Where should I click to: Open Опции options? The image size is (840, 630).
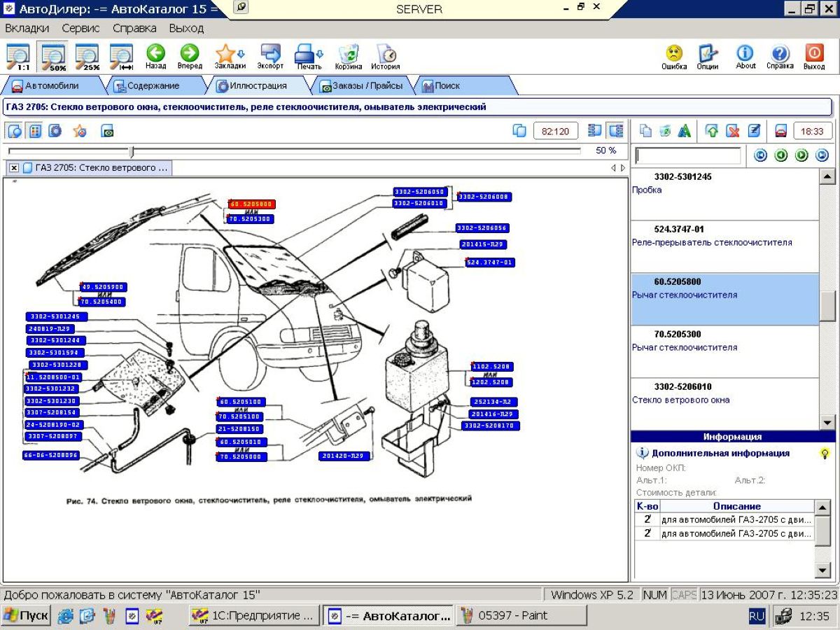(x=708, y=56)
